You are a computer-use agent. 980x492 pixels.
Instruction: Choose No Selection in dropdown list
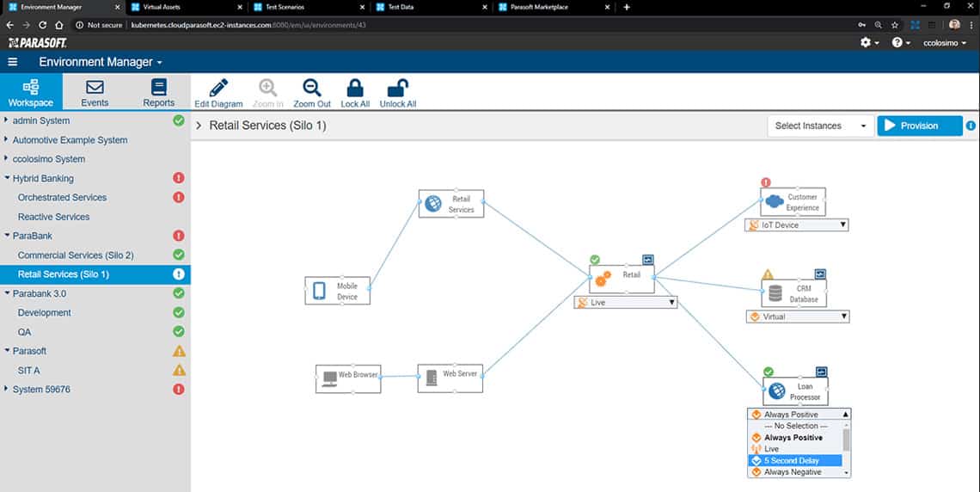795,426
